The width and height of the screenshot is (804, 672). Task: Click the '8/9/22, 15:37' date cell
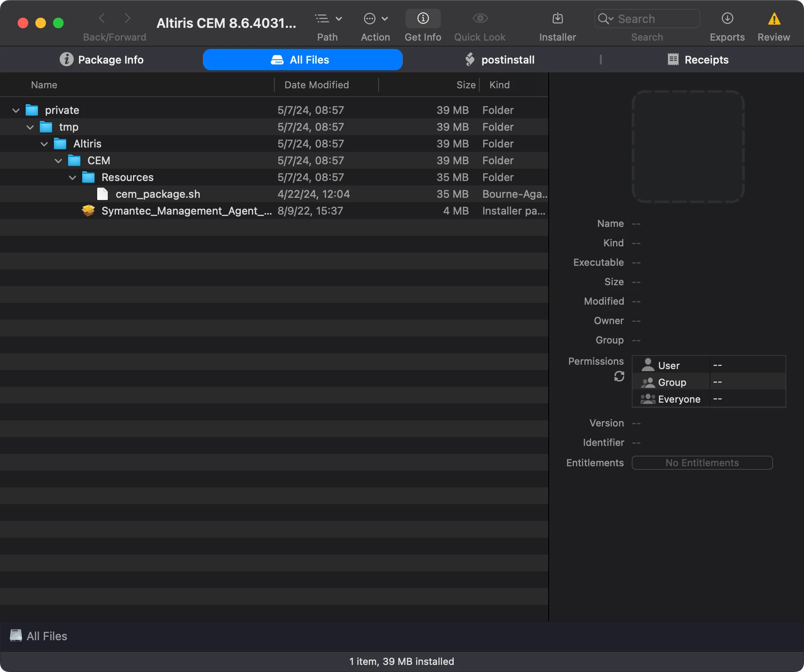(x=310, y=211)
